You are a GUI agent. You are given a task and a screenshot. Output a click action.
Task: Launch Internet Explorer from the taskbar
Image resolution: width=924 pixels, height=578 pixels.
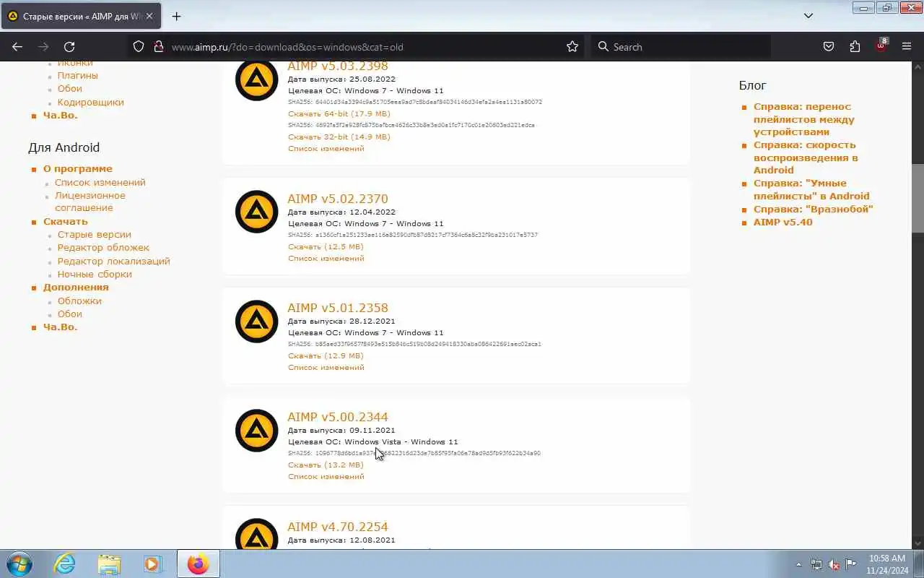click(65, 564)
